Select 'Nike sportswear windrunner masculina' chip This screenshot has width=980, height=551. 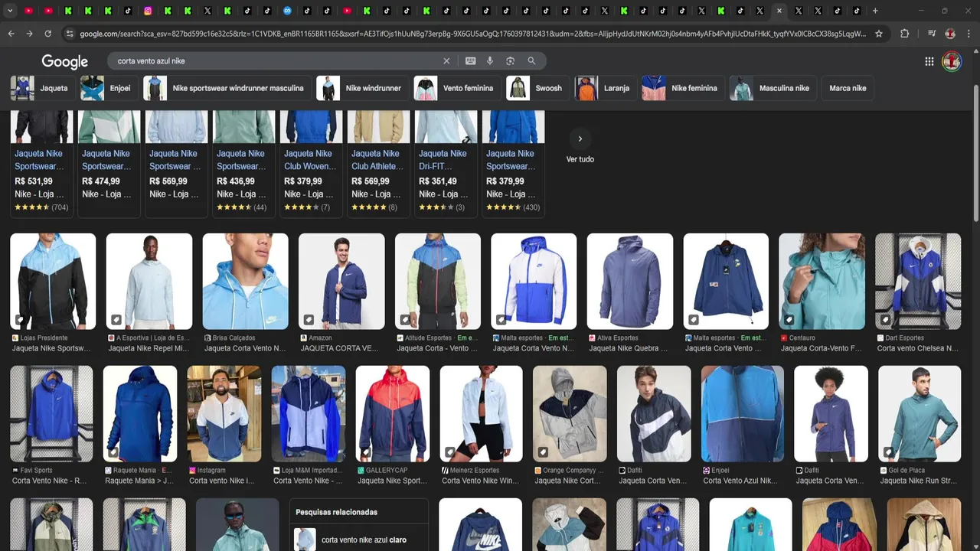click(x=227, y=88)
